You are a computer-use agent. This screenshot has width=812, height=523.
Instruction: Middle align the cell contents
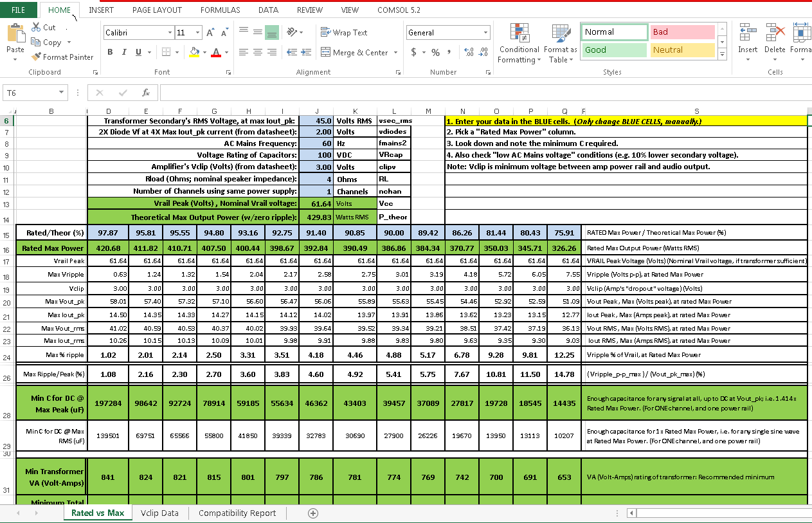(x=257, y=32)
